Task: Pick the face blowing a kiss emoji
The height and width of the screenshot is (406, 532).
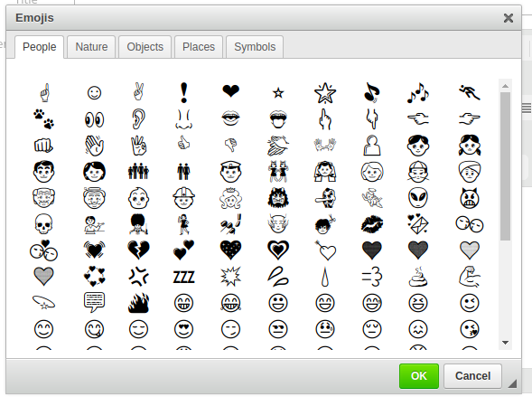Action: (470, 329)
